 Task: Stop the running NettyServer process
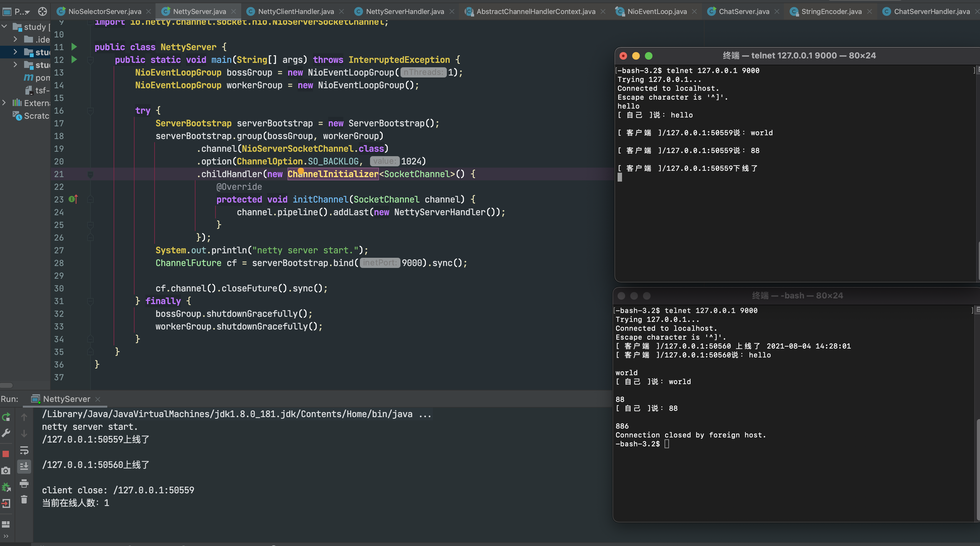point(6,454)
